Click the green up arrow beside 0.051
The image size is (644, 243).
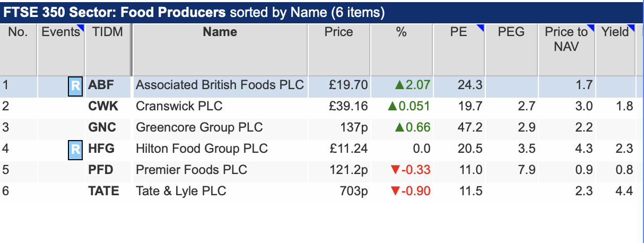pyautogui.click(x=393, y=106)
